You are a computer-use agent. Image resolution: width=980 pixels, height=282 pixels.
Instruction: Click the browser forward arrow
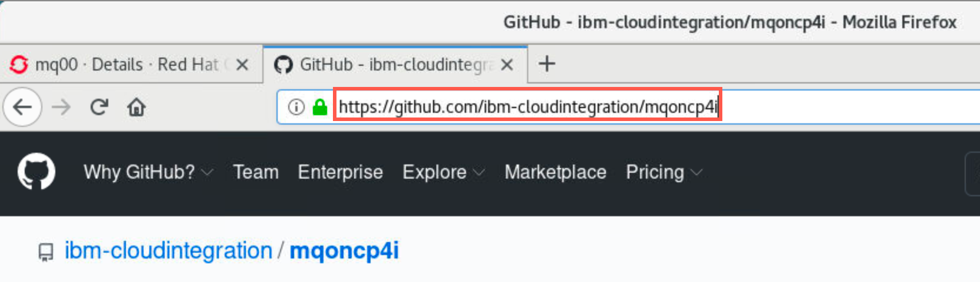[x=61, y=107]
